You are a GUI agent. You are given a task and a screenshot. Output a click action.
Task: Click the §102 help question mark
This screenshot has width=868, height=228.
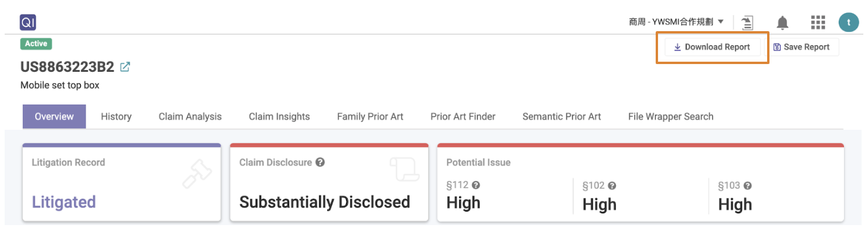pos(612,186)
